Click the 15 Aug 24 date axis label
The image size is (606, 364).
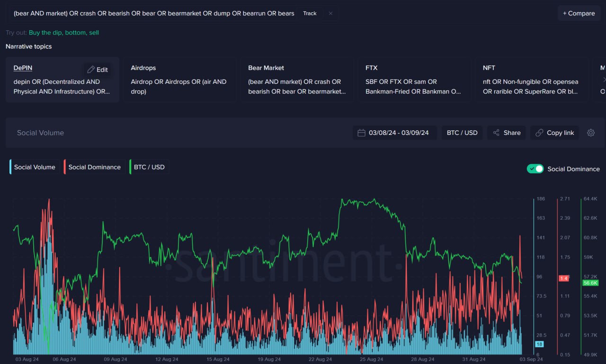218,359
